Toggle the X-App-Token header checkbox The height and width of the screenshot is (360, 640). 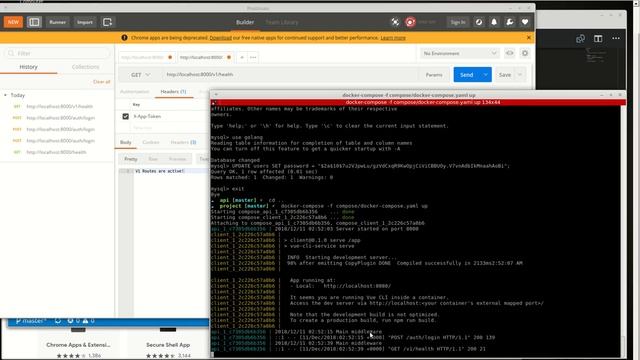point(126,116)
